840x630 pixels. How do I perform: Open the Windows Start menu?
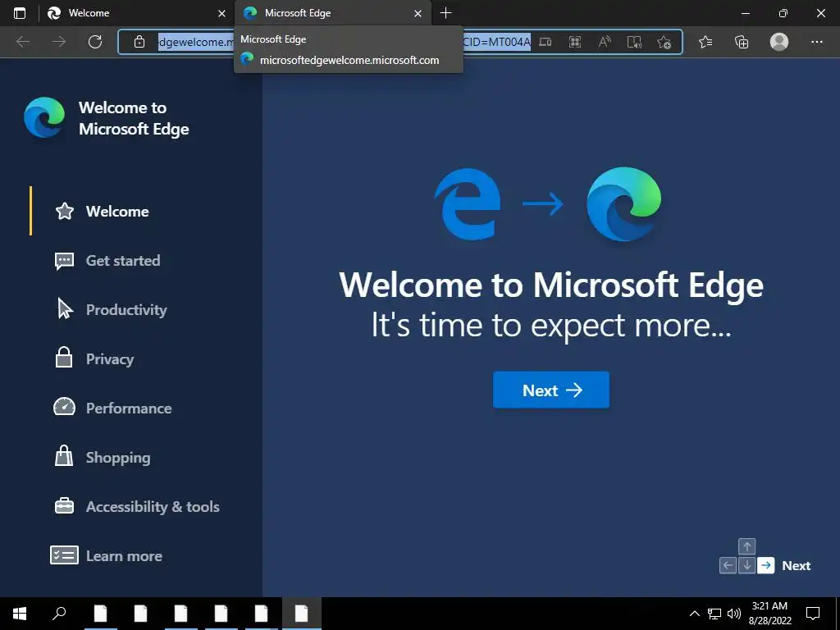coord(20,614)
